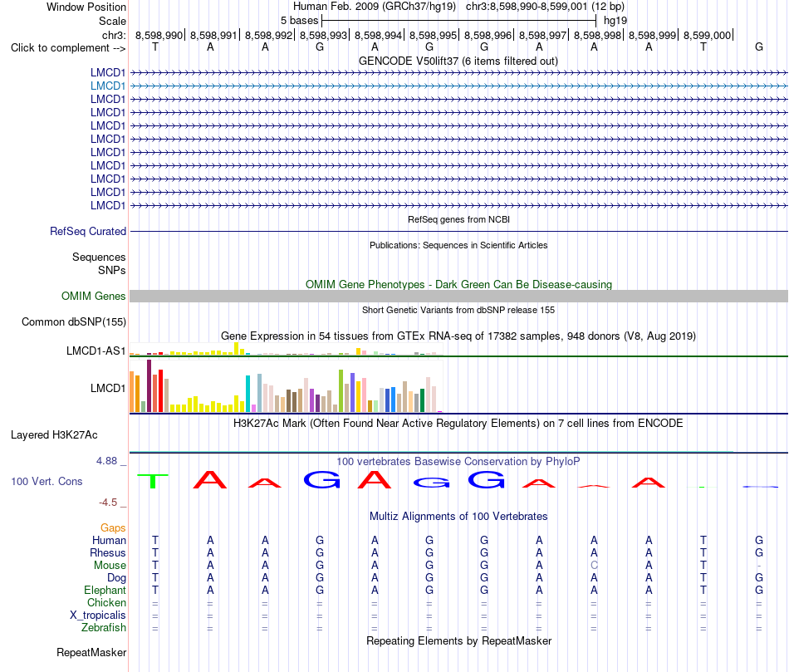Click the Window Position track label
Screen dimensions: 789x672
(x=86, y=7)
